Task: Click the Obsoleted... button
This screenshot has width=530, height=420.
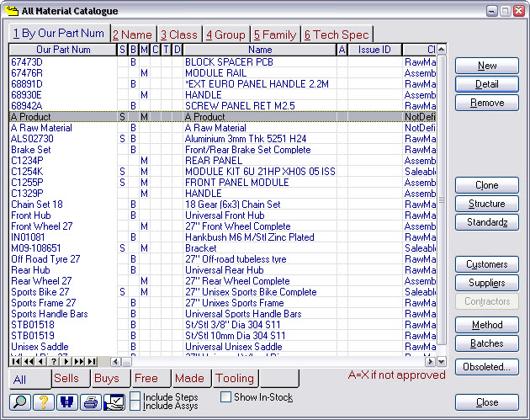Action: pyautogui.click(x=487, y=367)
